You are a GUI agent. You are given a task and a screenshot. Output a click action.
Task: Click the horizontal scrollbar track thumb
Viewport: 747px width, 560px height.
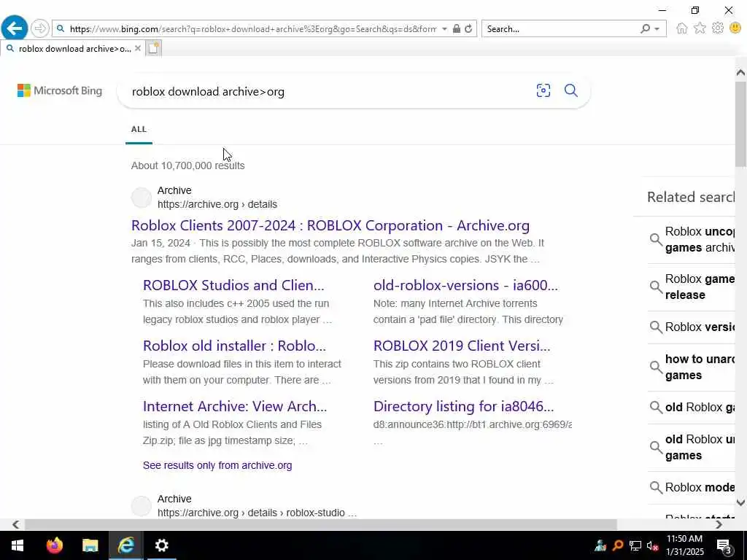pos(321,524)
